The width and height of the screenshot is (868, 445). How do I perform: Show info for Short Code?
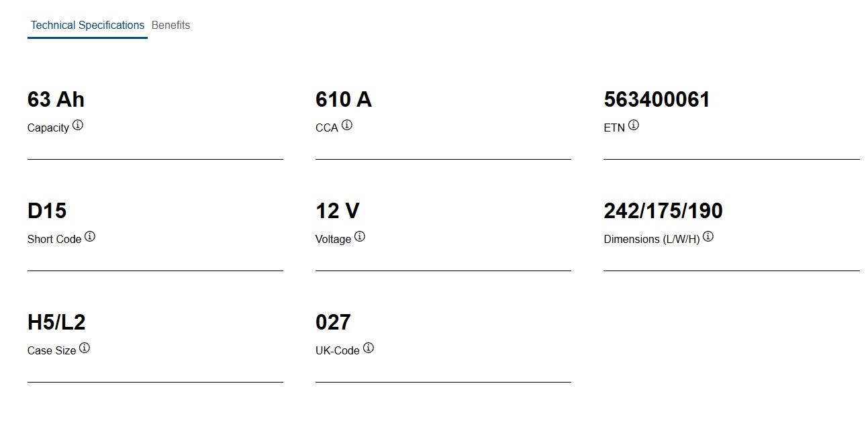coord(90,236)
